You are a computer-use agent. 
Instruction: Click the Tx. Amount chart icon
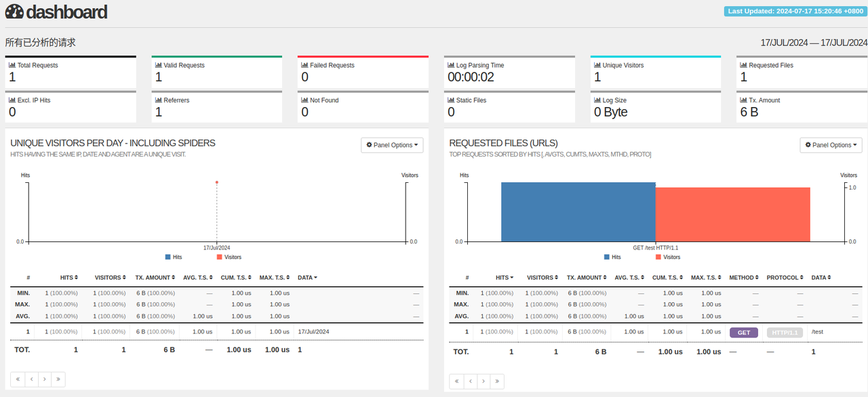pos(743,100)
